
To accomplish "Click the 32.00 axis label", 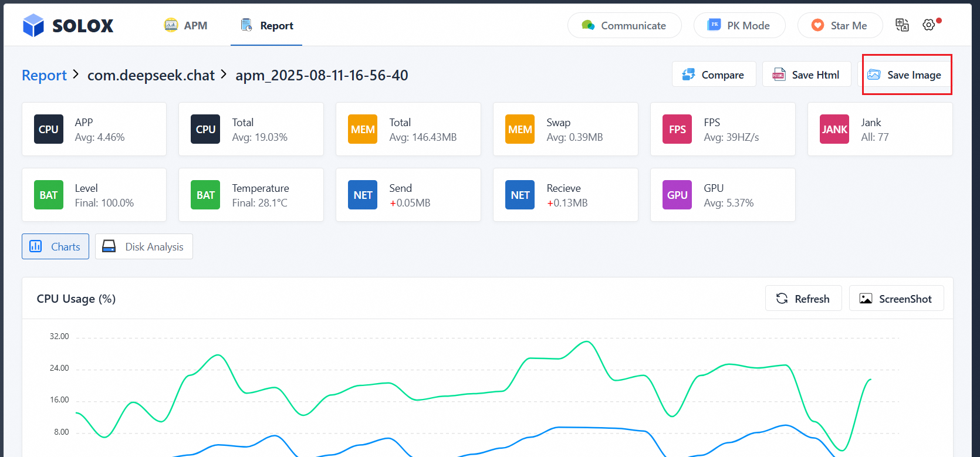I will [59, 336].
